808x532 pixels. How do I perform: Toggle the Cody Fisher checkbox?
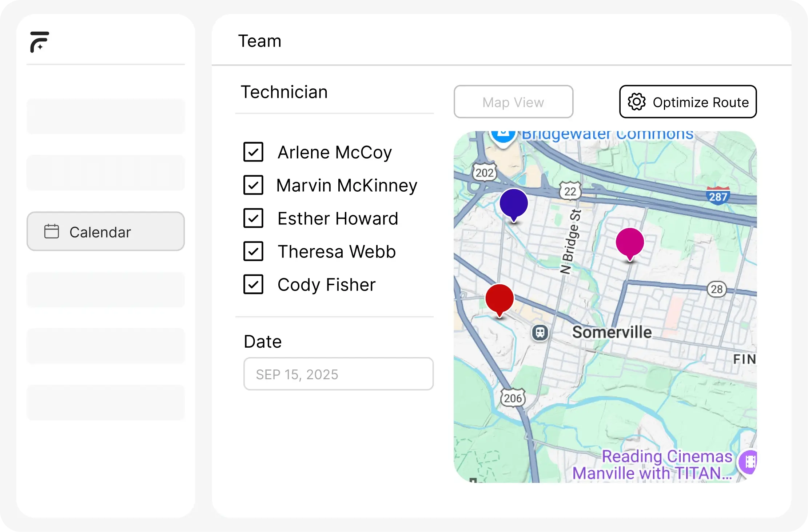pos(253,284)
